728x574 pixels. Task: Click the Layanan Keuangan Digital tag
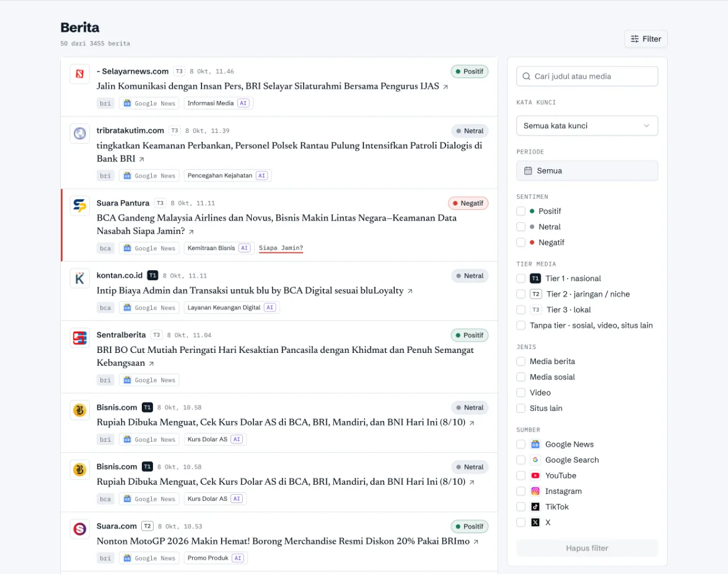(x=232, y=307)
